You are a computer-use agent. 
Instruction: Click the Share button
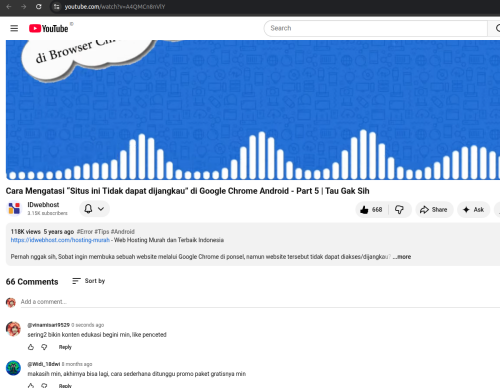click(x=434, y=210)
